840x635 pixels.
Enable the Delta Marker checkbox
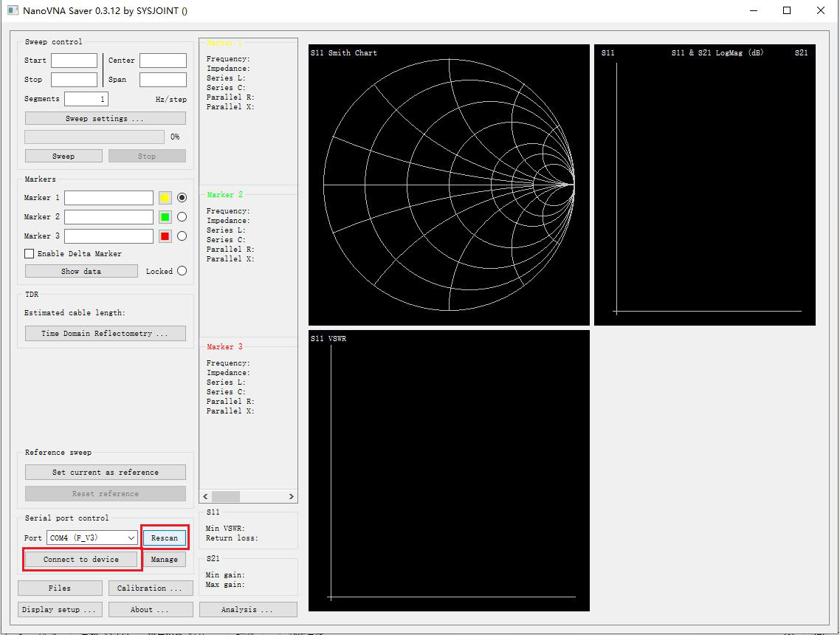pos(28,253)
